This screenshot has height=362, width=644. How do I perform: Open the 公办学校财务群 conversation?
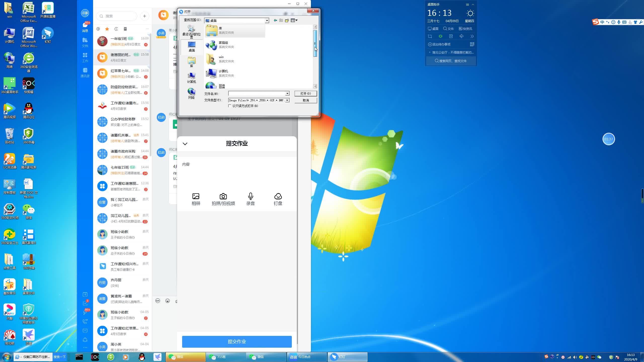[x=122, y=122]
